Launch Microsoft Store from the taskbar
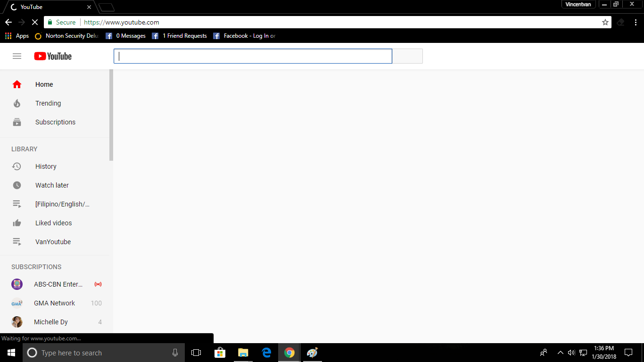This screenshot has height=362, width=644. click(x=220, y=353)
